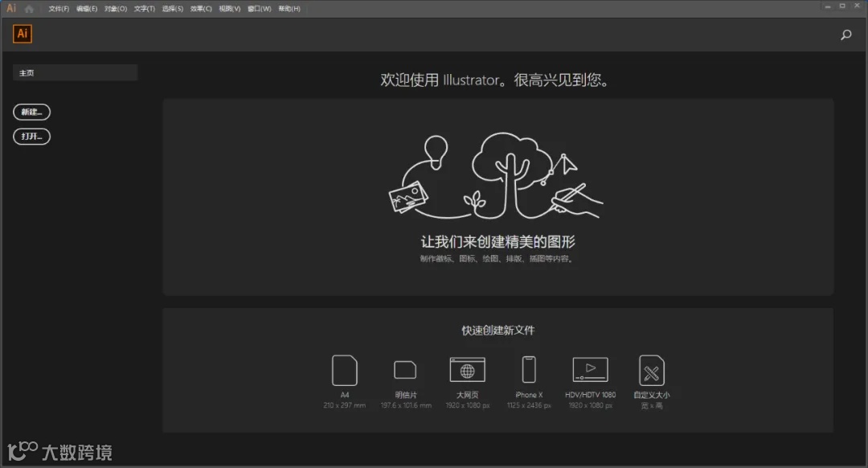868x468 pixels.
Task: Close the Illustrator window
Action: [x=857, y=6]
